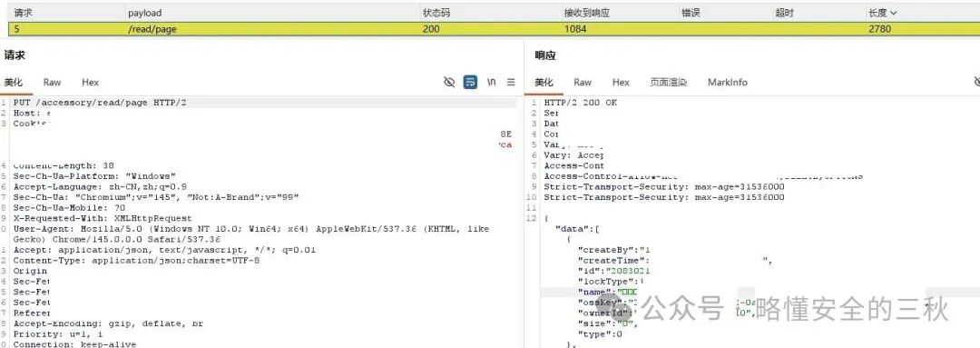Sort results by the 错误 column

point(691,13)
